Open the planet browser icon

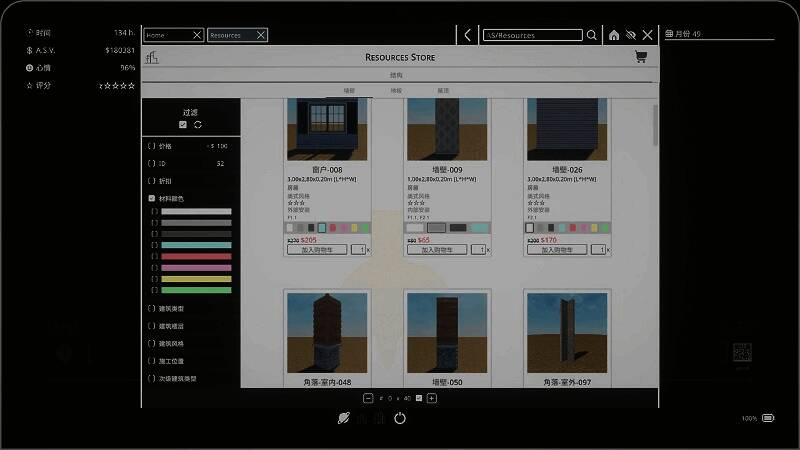[x=344, y=418]
